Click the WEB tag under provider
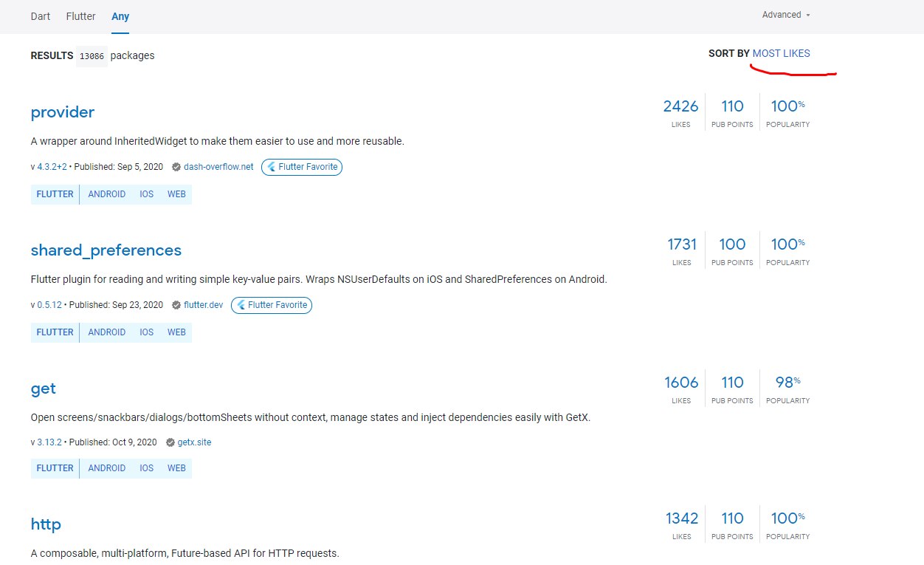The height and width of the screenshot is (565, 924). (176, 194)
